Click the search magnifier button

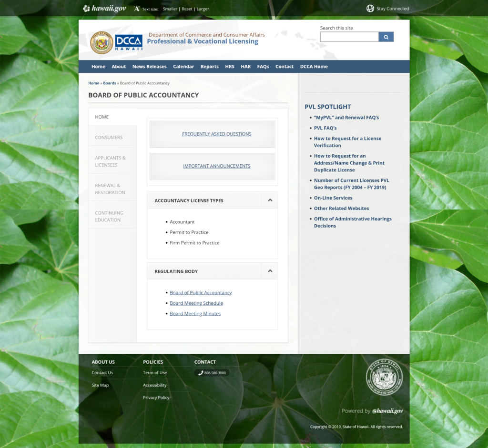pyautogui.click(x=386, y=37)
